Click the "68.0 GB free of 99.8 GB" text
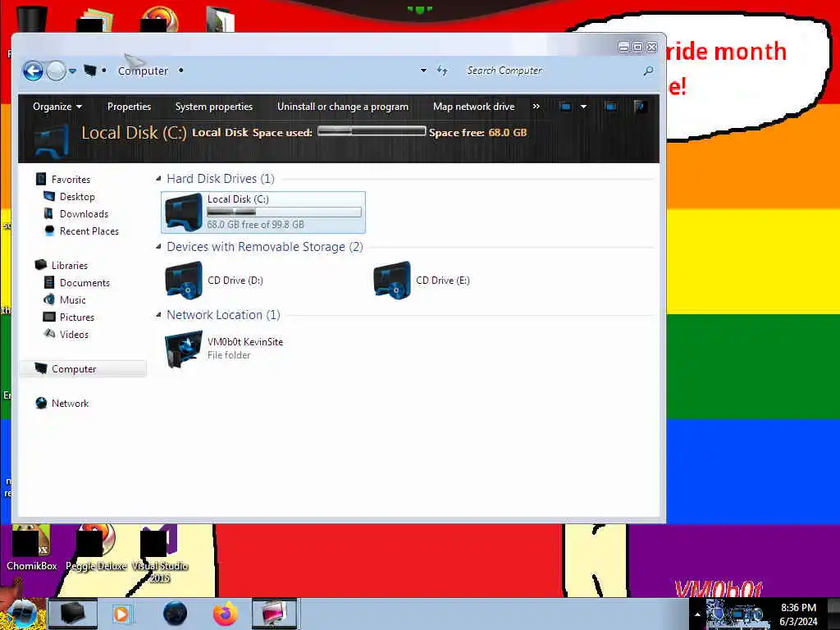Image resolution: width=840 pixels, height=630 pixels. click(x=256, y=225)
